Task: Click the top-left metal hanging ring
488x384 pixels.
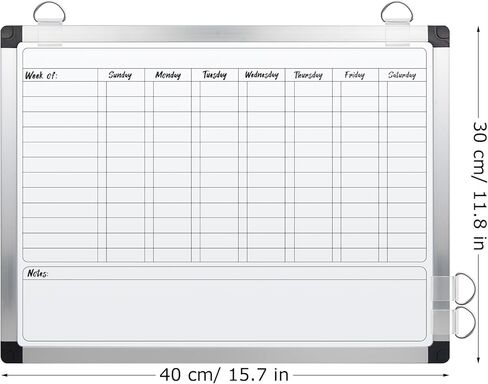Action: point(49,13)
